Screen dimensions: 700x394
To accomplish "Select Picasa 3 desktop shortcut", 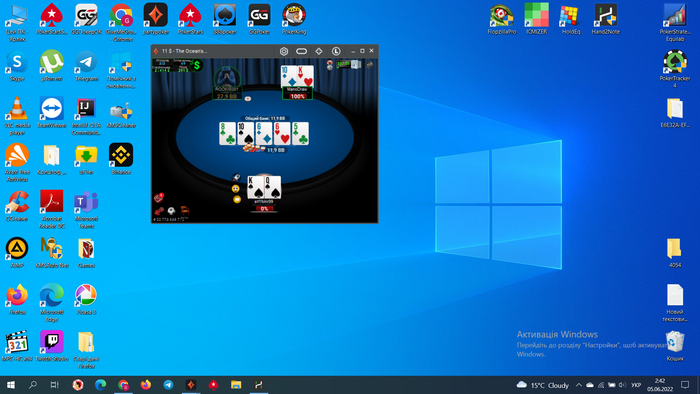I will click(87, 299).
